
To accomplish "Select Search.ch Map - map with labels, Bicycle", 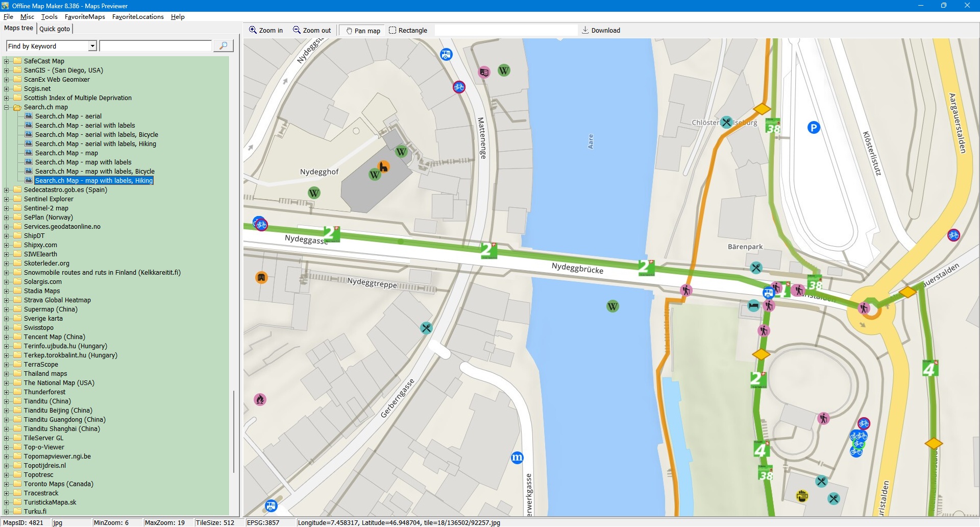I will tap(95, 172).
